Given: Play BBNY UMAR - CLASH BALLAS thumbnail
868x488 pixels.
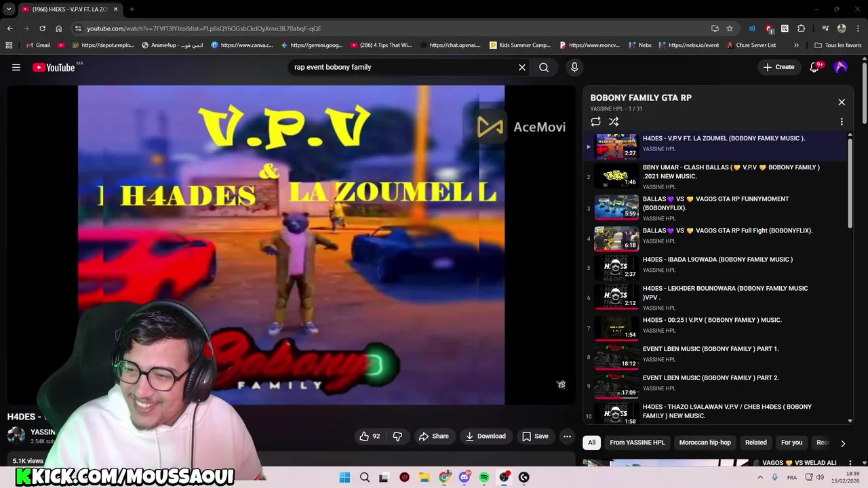Looking at the screenshot, I should coord(616,176).
